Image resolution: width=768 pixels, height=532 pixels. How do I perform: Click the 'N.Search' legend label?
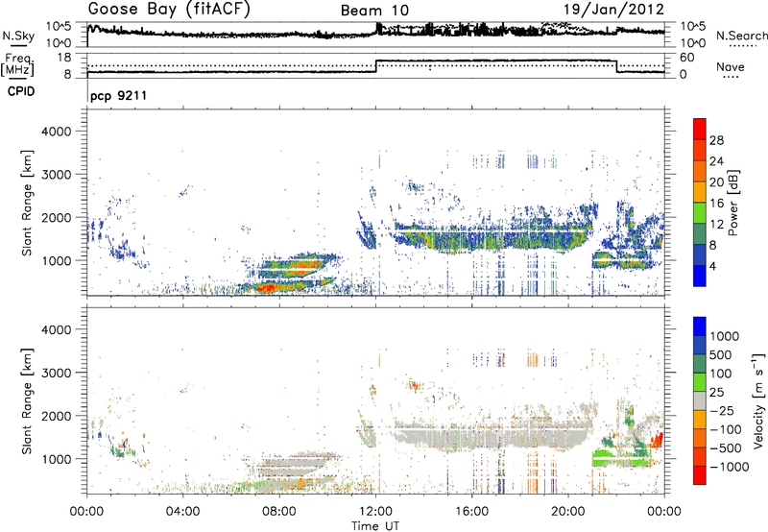click(742, 36)
